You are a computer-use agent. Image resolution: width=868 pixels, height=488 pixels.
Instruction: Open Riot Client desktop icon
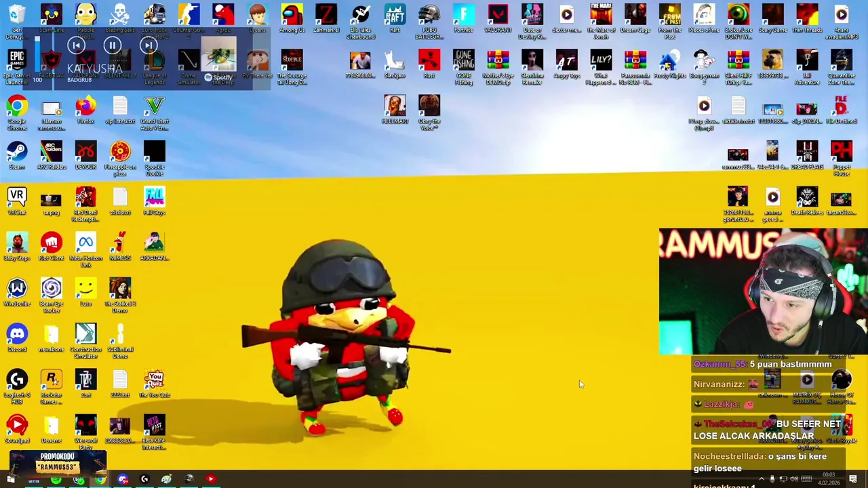point(52,247)
